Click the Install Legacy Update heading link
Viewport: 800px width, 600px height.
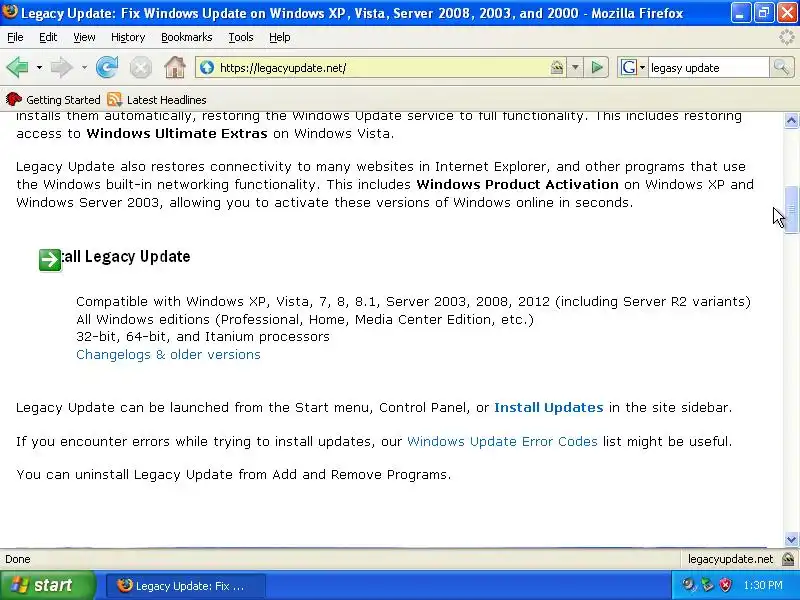(126, 256)
